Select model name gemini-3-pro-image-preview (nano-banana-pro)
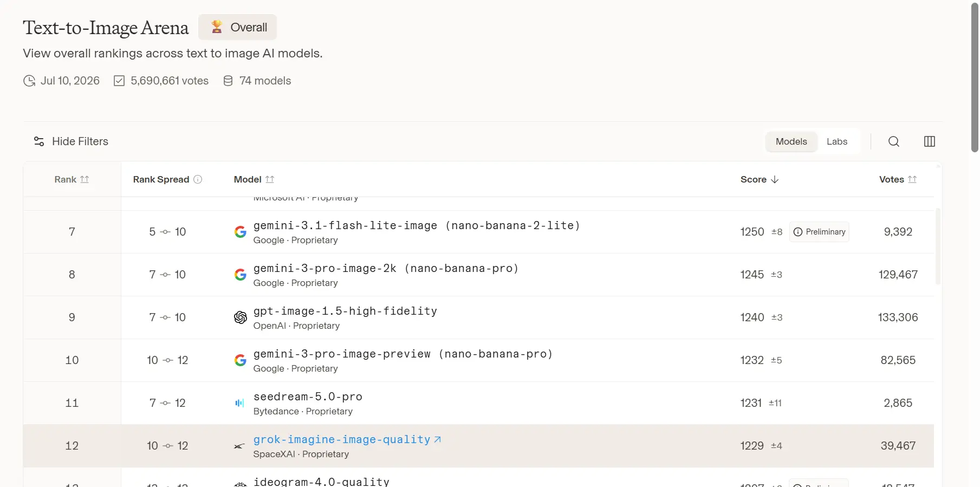This screenshot has width=980, height=487. point(403,354)
